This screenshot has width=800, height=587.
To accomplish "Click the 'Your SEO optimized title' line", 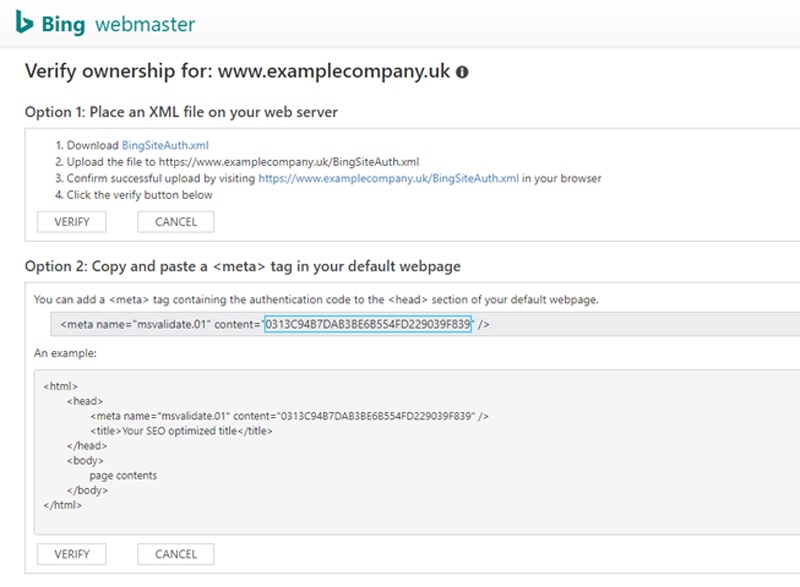I will point(182,431).
